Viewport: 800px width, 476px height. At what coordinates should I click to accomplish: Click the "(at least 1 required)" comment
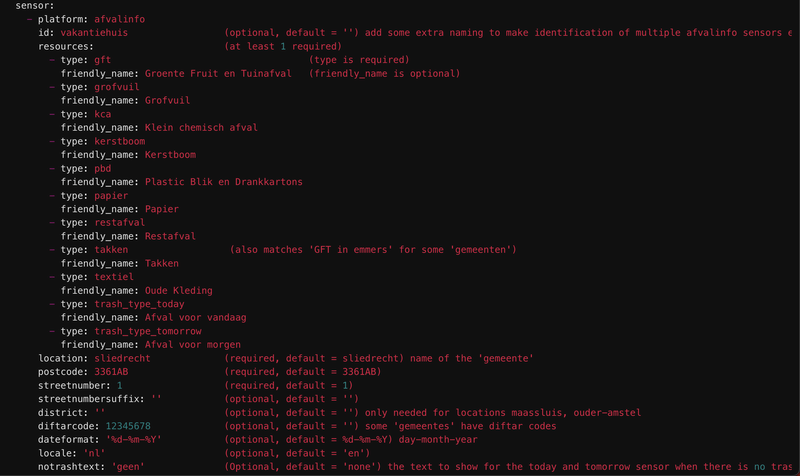click(x=283, y=46)
